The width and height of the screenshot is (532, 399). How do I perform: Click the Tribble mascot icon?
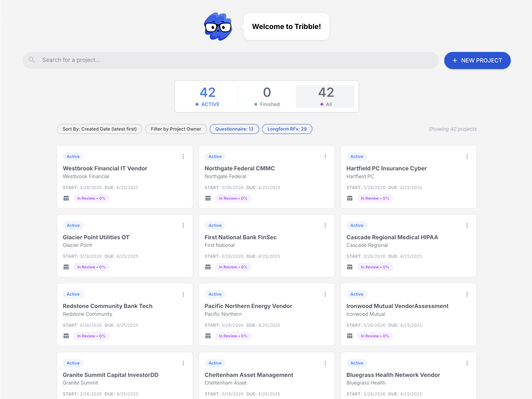coord(218,27)
